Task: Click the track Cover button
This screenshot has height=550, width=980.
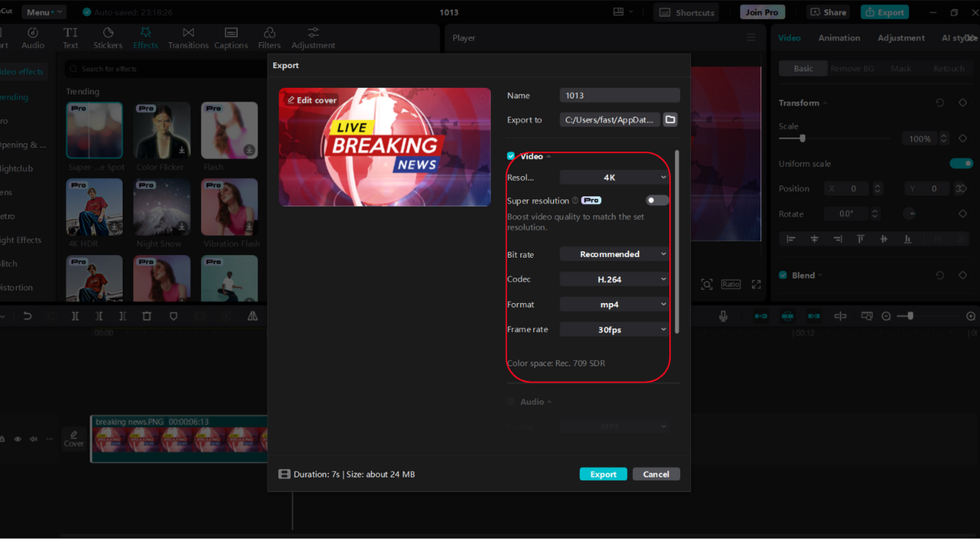Action: 74,438
